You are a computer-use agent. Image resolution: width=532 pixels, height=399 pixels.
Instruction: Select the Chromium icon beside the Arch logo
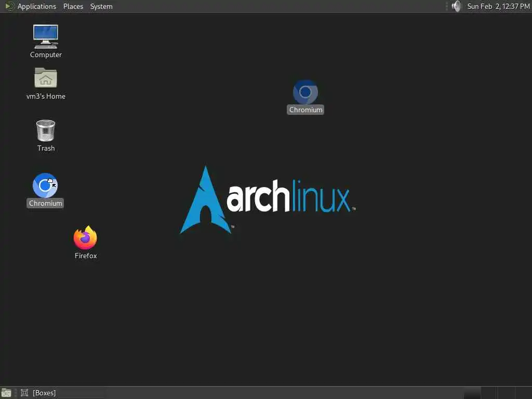click(305, 92)
